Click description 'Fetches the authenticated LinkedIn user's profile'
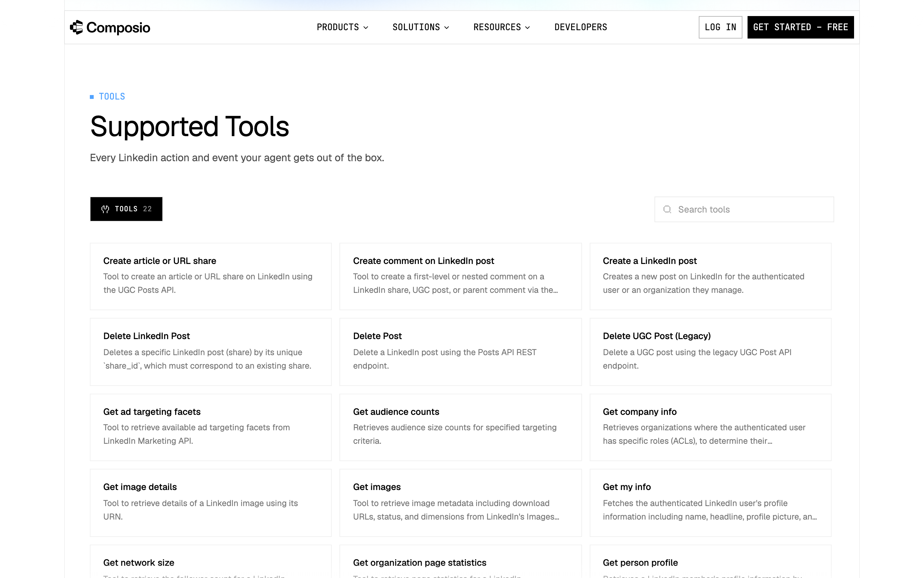The image size is (924, 578). 710,510
